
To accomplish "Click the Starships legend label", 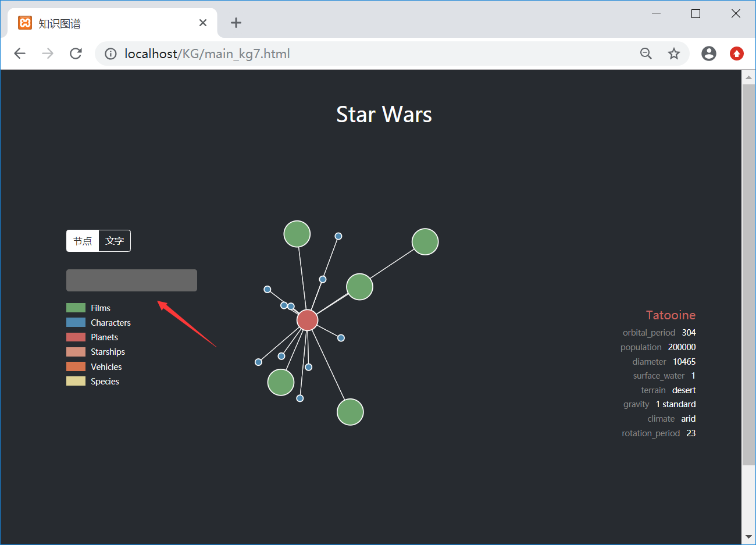I will (108, 352).
